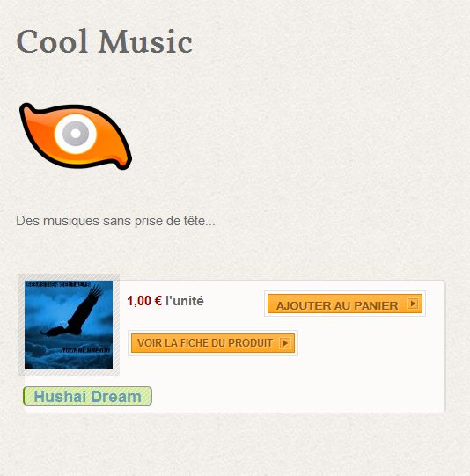Select the tagline "Des musiques sans prise de tête..."
470x476 pixels.
coord(115,221)
